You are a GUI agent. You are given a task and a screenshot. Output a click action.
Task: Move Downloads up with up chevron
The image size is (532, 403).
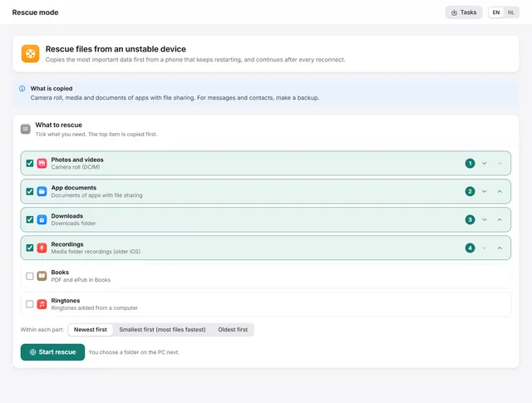click(x=500, y=219)
